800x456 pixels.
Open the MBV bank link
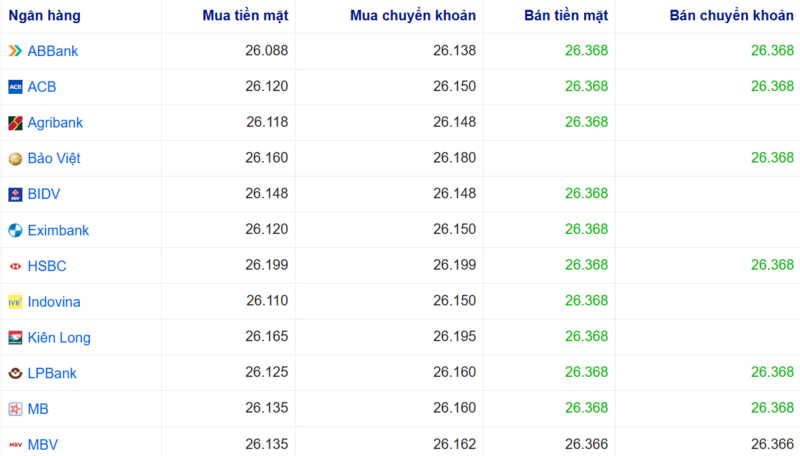point(43,445)
